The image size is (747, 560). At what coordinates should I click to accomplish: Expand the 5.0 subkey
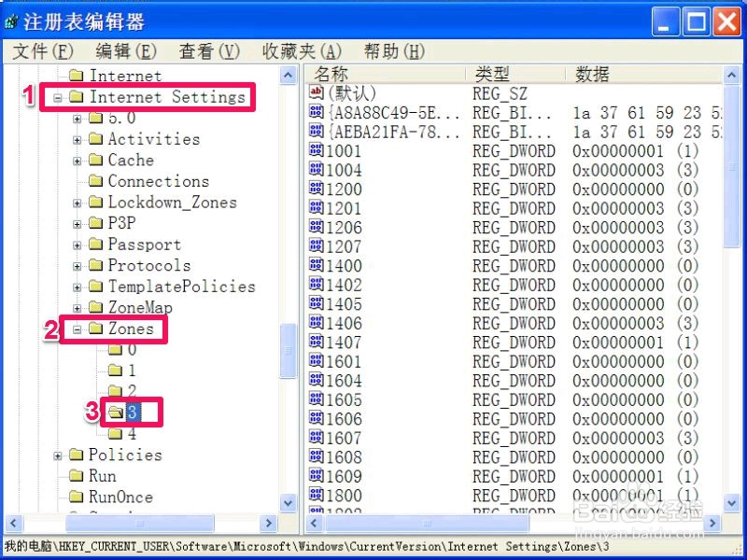pos(78,119)
